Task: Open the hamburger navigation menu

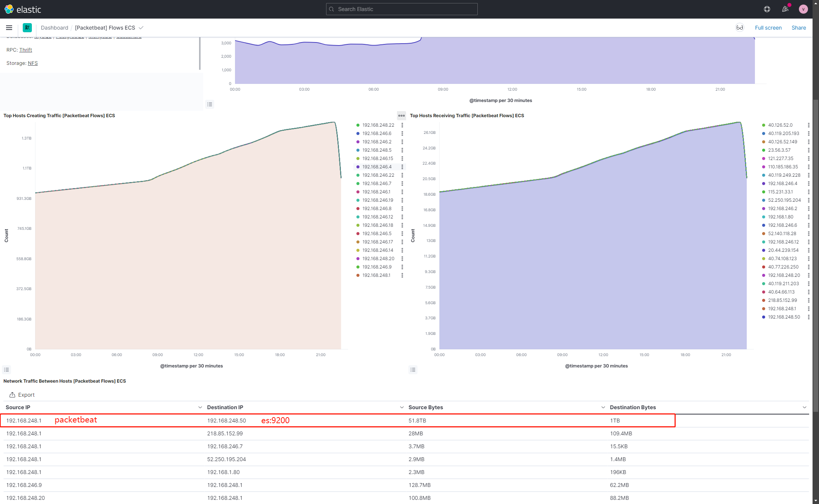Action: (9, 28)
